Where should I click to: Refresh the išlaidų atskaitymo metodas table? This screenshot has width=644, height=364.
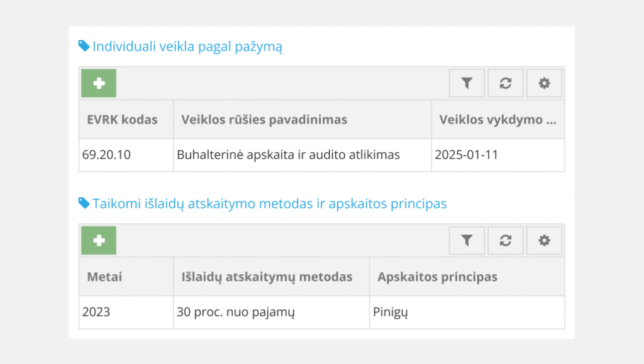(506, 240)
